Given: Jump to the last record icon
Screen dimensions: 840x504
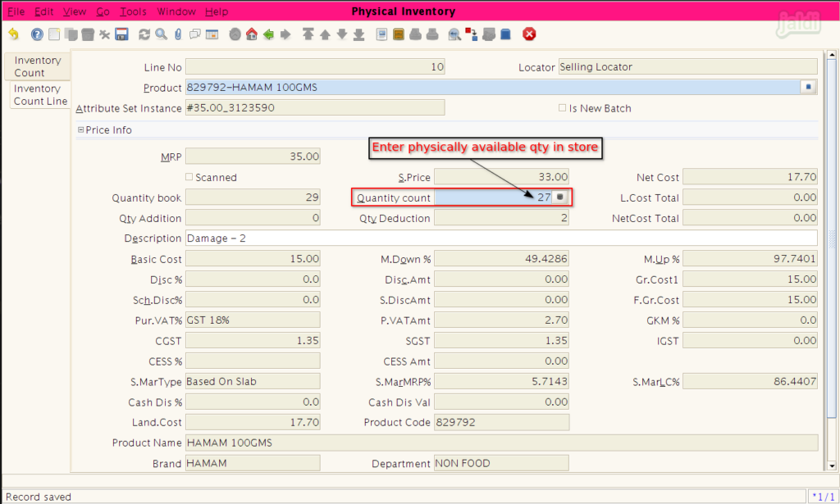Looking at the screenshot, I should pyautogui.click(x=359, y=34).
